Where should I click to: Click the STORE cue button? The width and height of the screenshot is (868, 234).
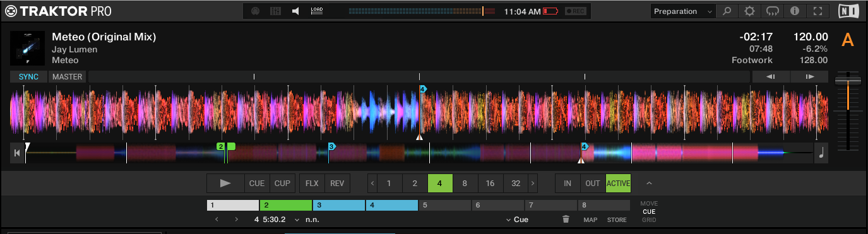617,220
